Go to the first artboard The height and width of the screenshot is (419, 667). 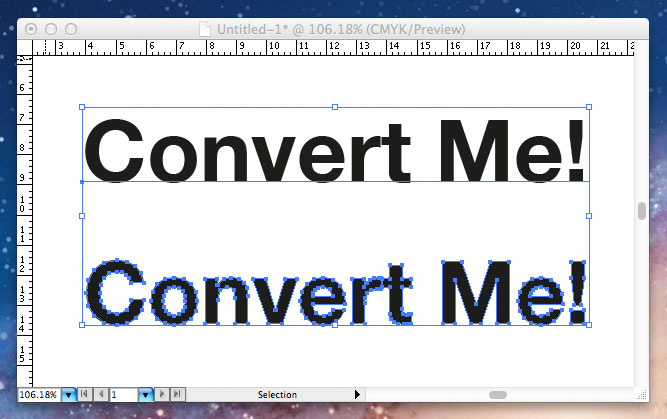point(85,395)
